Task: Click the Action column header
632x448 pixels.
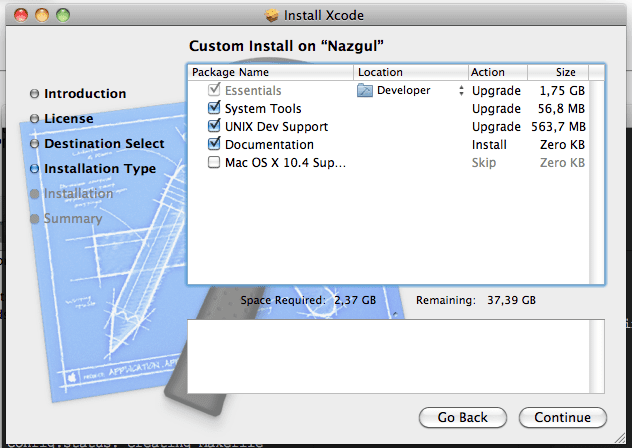Action: coord(497,72)
